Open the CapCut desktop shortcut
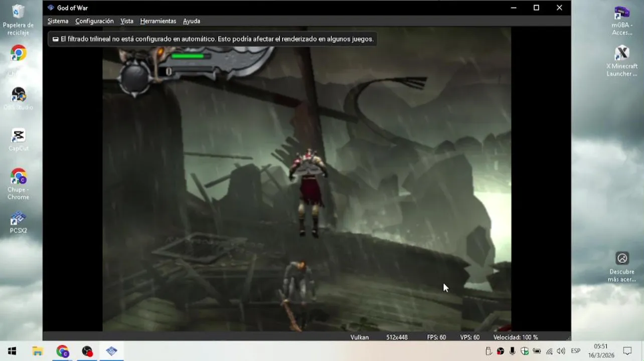 coord(18,140)
